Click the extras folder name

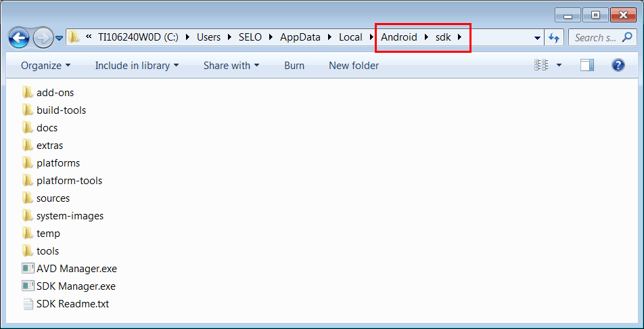pos(49,146)
